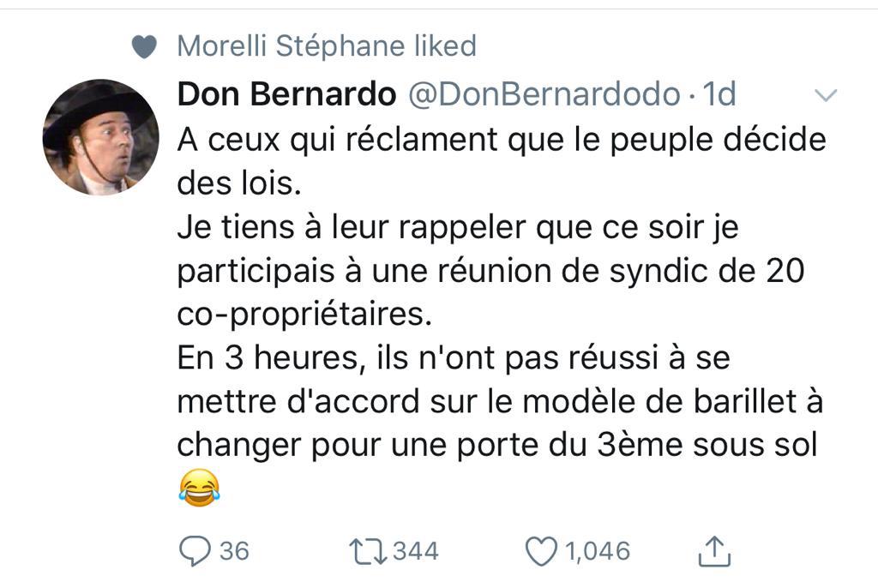Click the word 'liked' in the header notice
This screenshot has height=588, width=878.
point(446,45)
